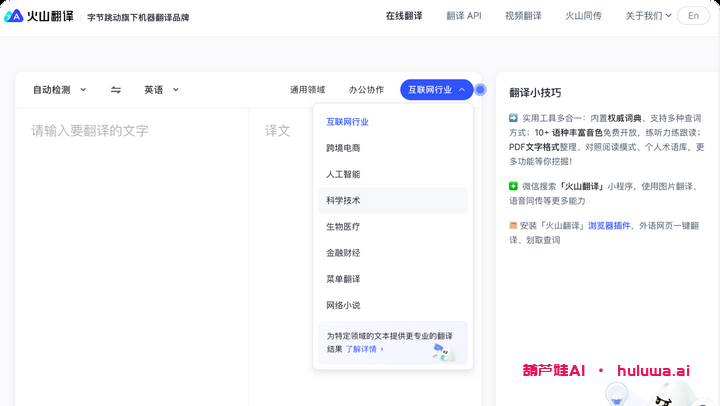Open the 英语 target language dropdown
Viewport: 720px width, 406px height.
coord(161,90)
